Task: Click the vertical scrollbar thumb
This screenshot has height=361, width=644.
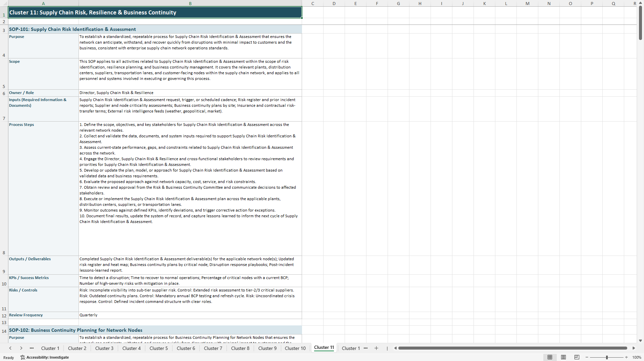Action: coord(640,23)
